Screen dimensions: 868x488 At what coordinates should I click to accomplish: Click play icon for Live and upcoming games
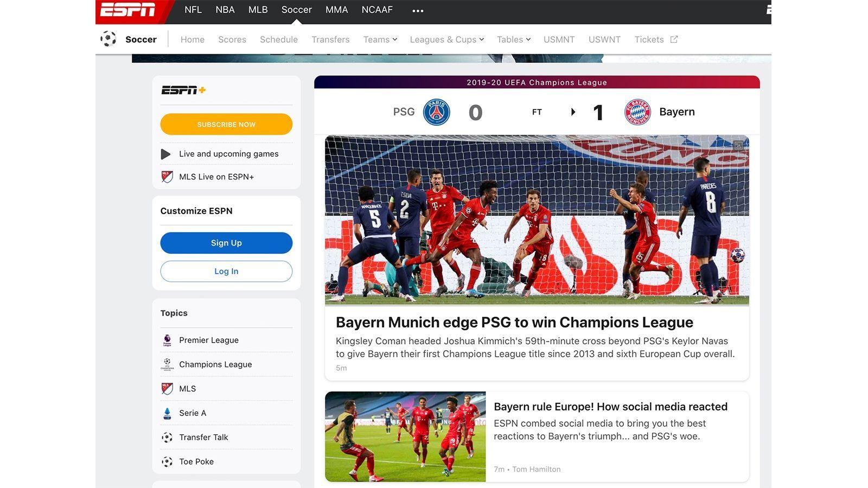click(166, 154)
